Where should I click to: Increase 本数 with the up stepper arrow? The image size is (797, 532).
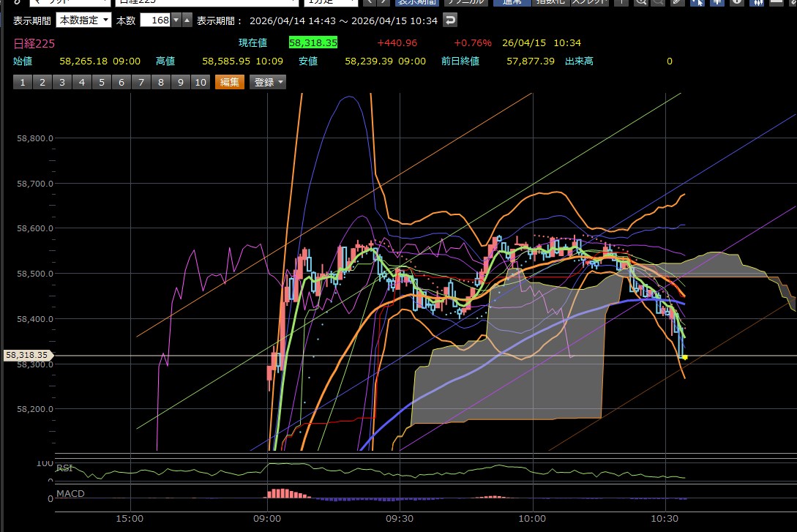[x=187, y=20]
